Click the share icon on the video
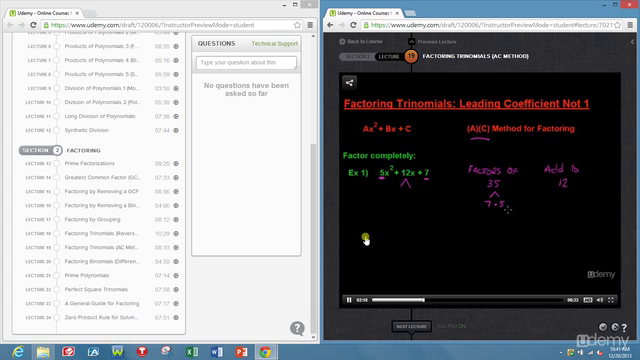 pos(349,83)
